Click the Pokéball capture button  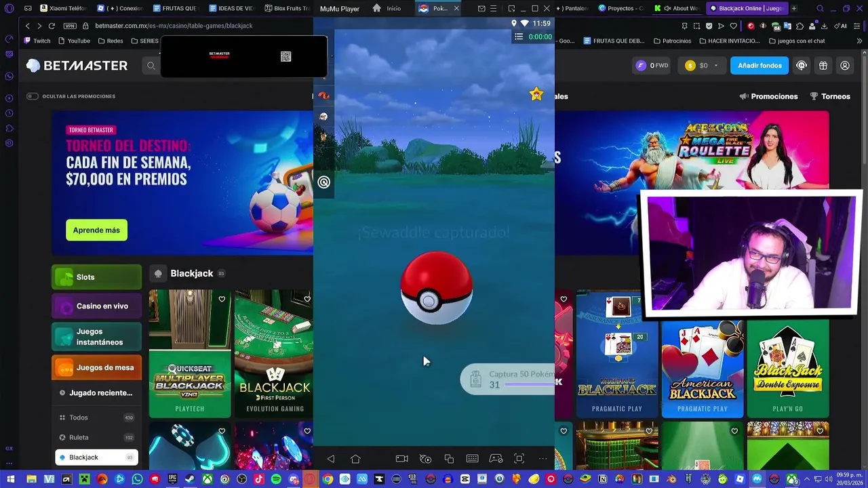click(437, 288)
